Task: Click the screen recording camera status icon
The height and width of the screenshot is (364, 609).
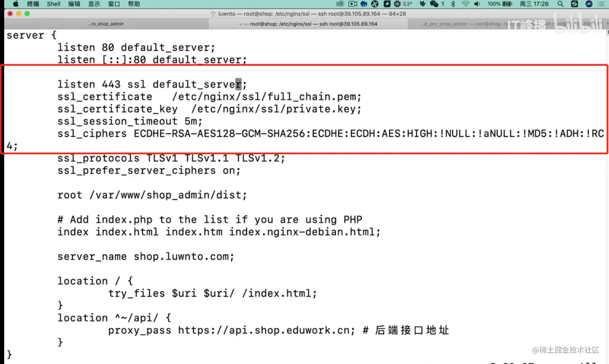Action: pyautogui.click(x=353, y=4)
